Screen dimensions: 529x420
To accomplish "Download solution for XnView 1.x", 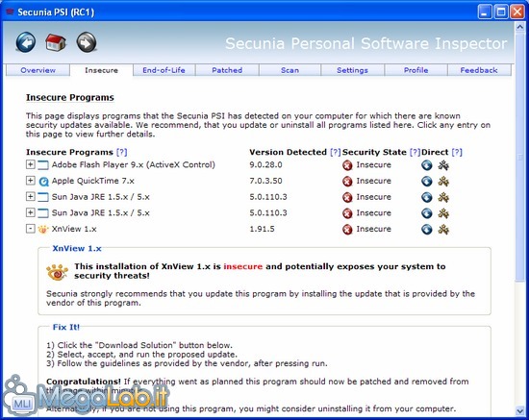I will click(x=427, y=230).
